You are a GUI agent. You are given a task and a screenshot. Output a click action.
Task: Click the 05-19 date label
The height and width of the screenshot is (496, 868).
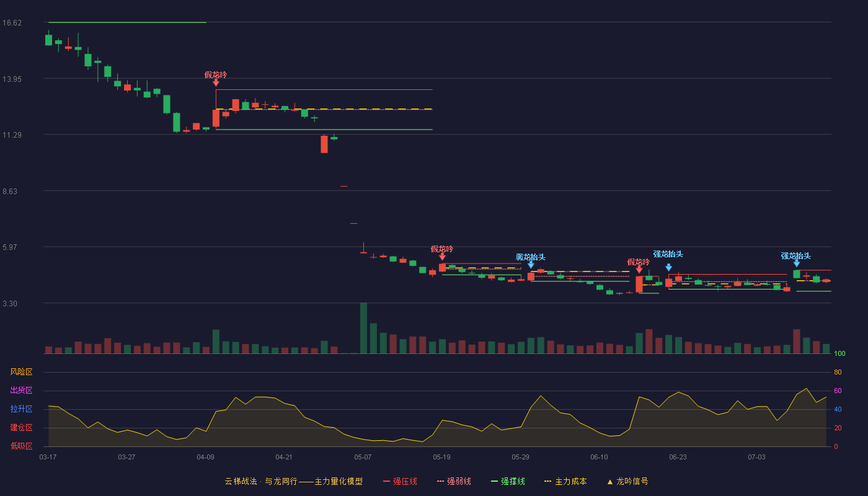pos(441,457)
